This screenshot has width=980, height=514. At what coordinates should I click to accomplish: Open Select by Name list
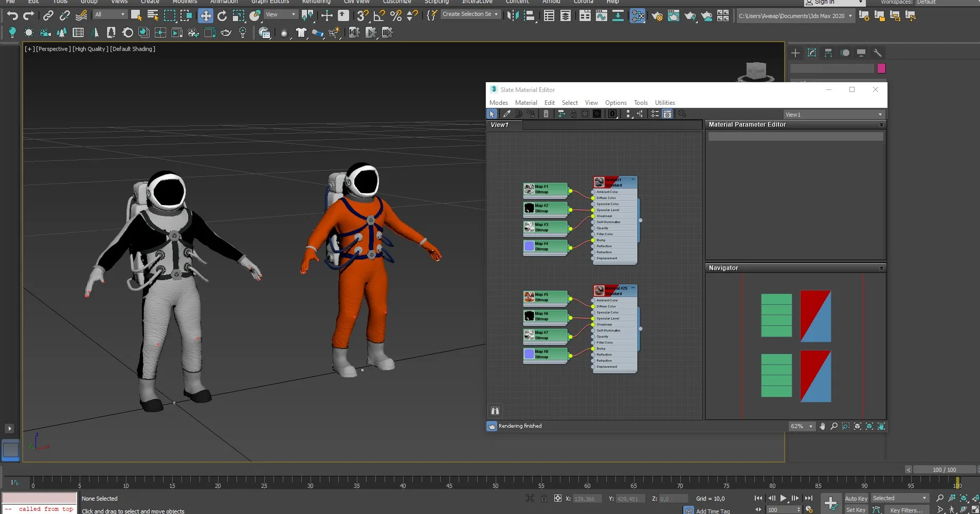click(x=153, y=15)
